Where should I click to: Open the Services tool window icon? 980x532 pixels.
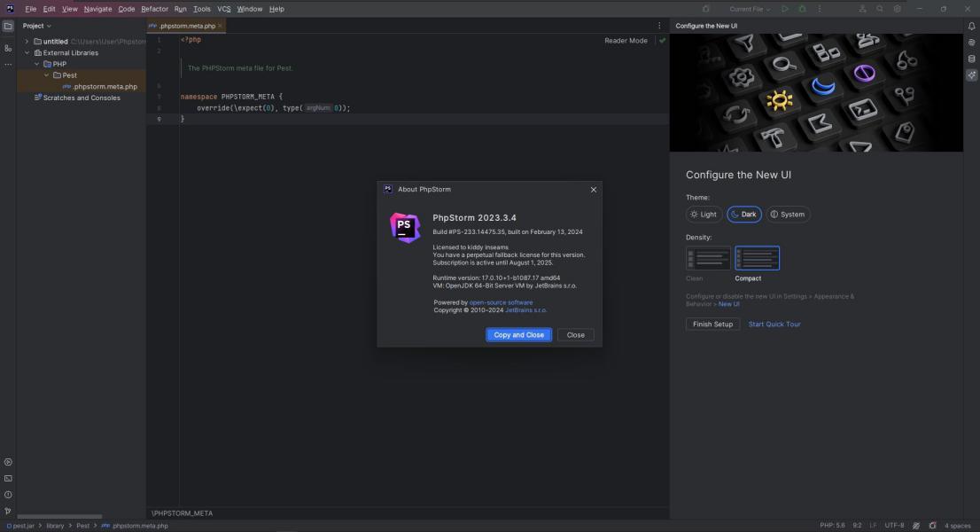point(8,463)
